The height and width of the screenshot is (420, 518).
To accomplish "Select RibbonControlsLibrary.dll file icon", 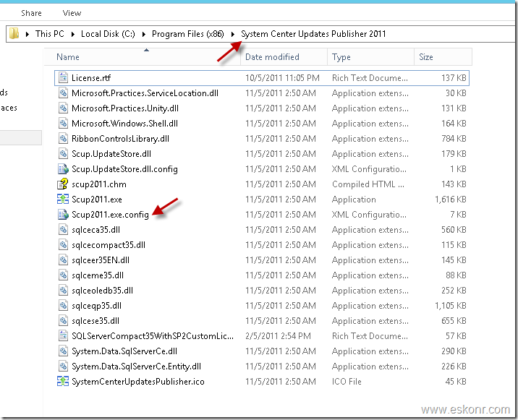I will pyautogui.click(x=63, y=138).
